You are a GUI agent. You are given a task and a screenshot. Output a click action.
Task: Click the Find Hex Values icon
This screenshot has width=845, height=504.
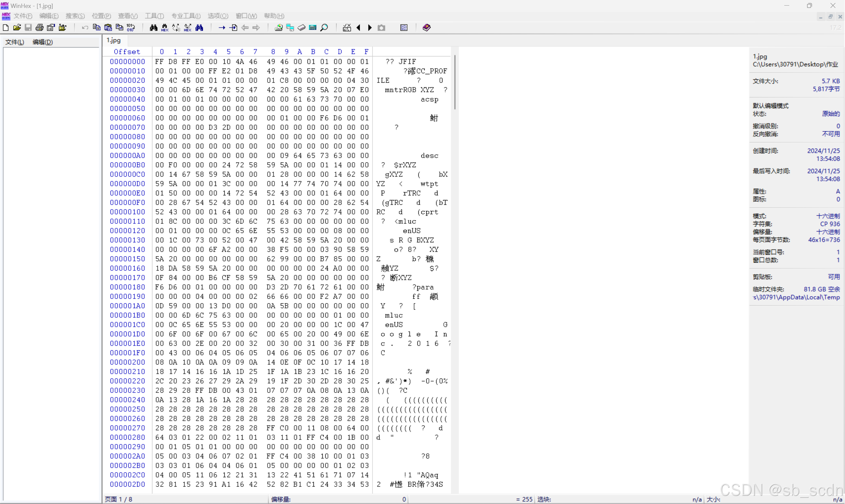click(x=165, y=27)
